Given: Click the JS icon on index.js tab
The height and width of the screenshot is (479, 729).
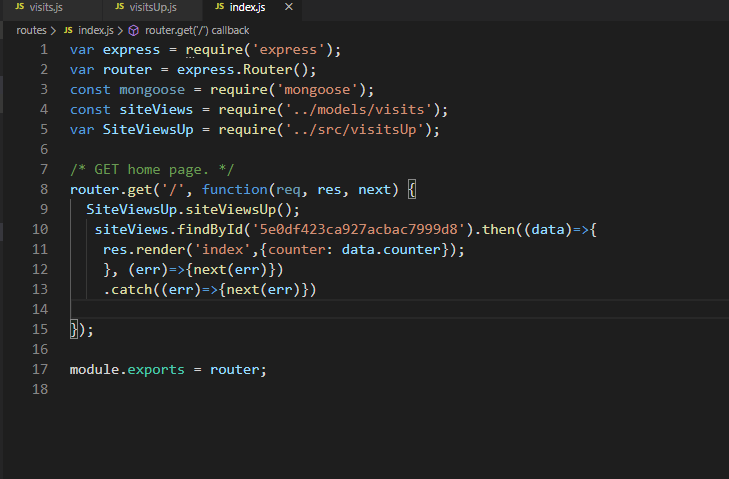Looking at the screenshot, I should pyautogui.click(x=219, y=7).
